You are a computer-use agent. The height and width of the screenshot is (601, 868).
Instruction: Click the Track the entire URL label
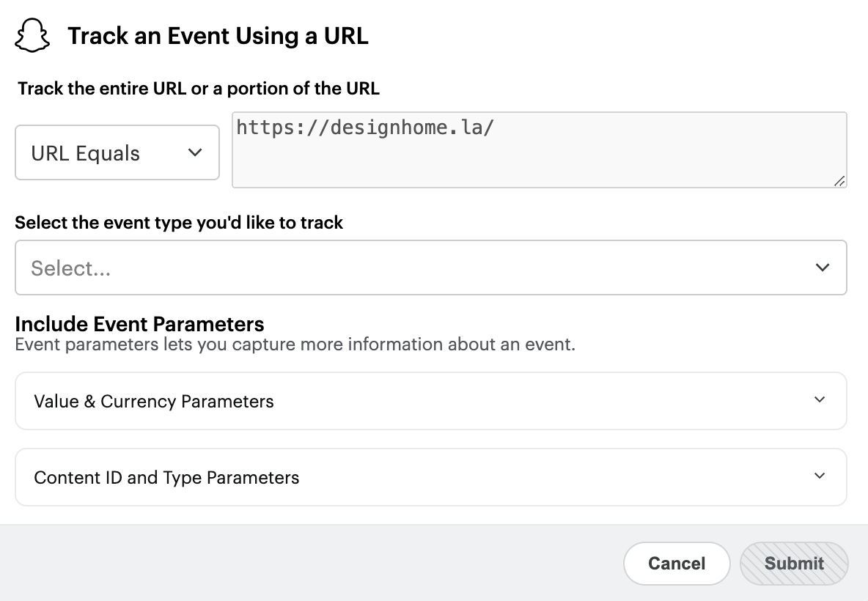click(x=196, y=88)
